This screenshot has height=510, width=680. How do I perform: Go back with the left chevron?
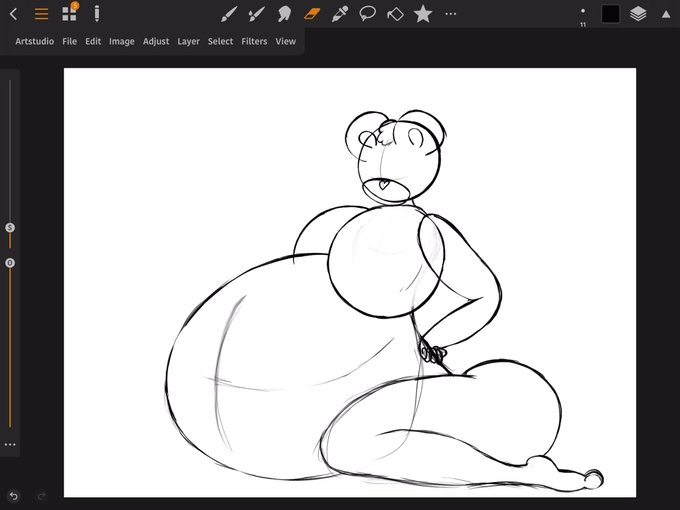coord(13,14)
